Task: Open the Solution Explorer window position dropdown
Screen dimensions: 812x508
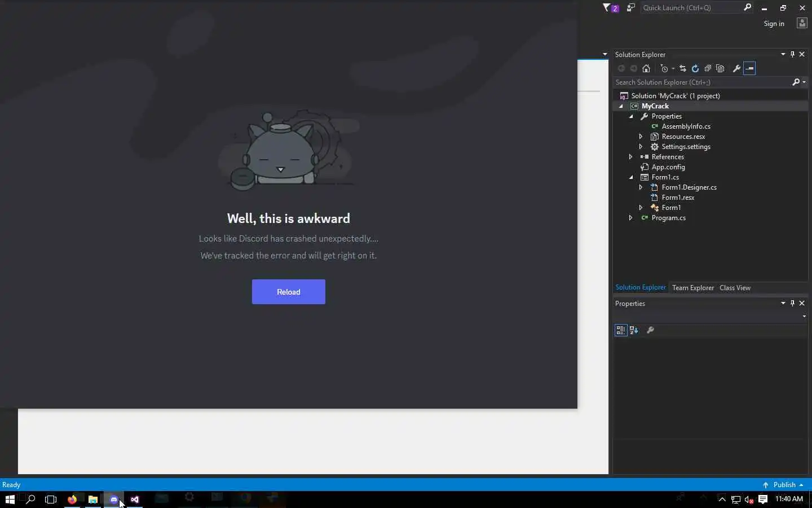Action: click(783, 54)
